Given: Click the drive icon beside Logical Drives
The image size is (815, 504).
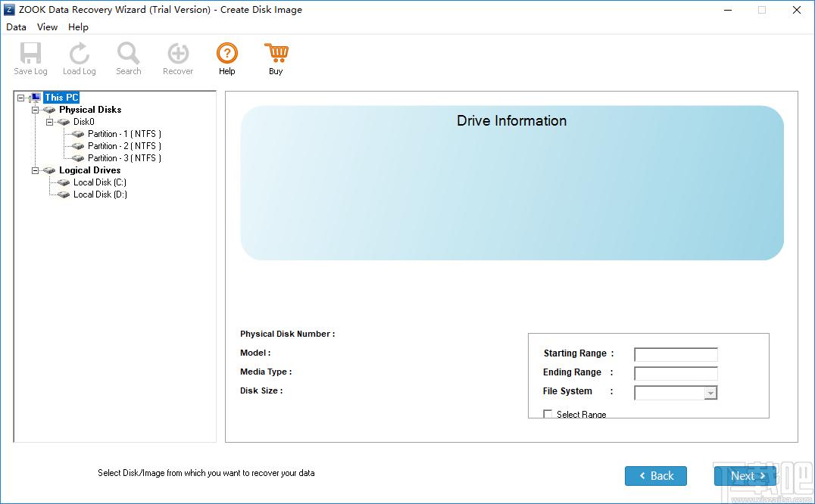Looking at the screenshot, I should coord(49,170).
